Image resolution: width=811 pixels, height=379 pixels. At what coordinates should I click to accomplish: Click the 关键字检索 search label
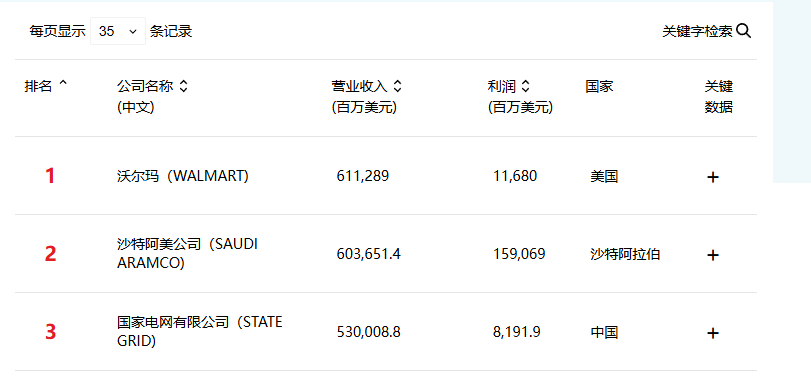point(697,32)
